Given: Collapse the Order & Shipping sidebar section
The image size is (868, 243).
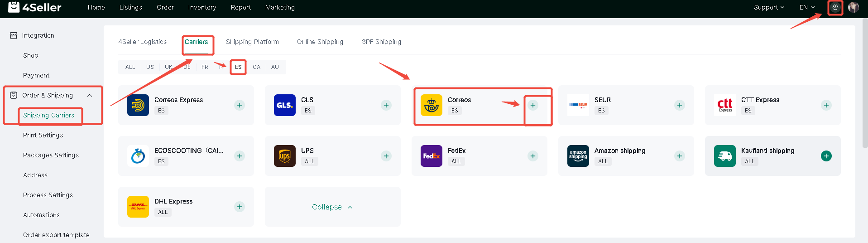Looking at the screenshot, I should [x=90, y=95].
